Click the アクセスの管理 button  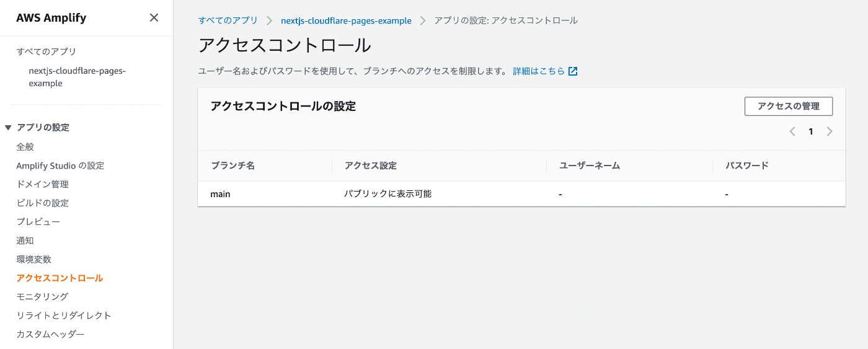click(788, 106)
